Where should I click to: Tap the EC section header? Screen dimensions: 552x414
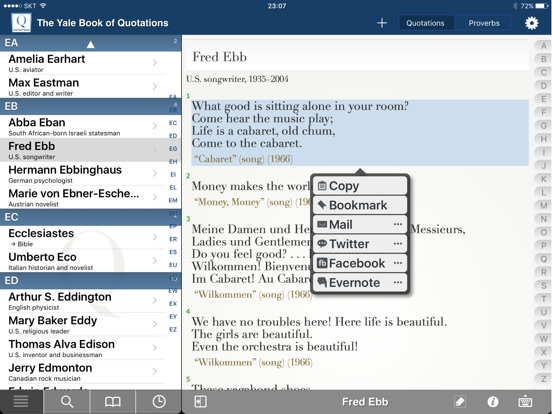point(90,217)
